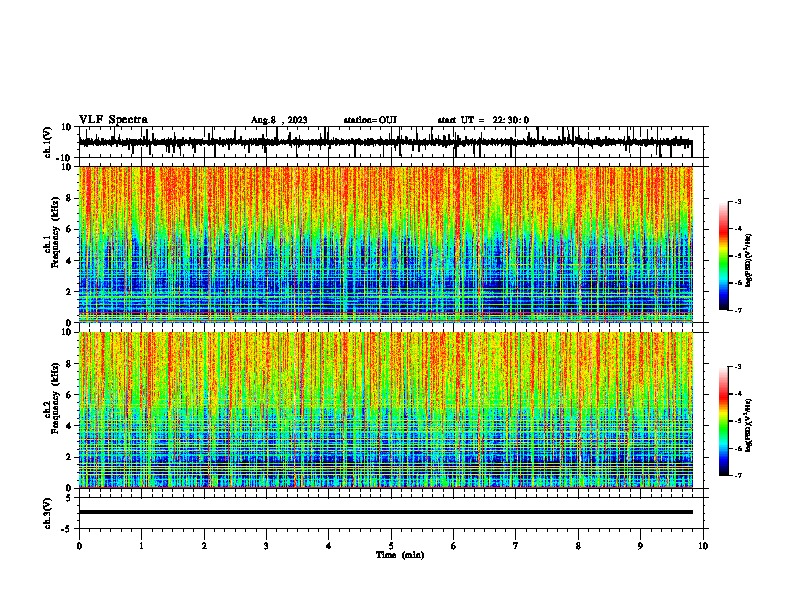Click the ch.1 frequency axis "2" tick
792x612 pixels.
coord(69,292)
